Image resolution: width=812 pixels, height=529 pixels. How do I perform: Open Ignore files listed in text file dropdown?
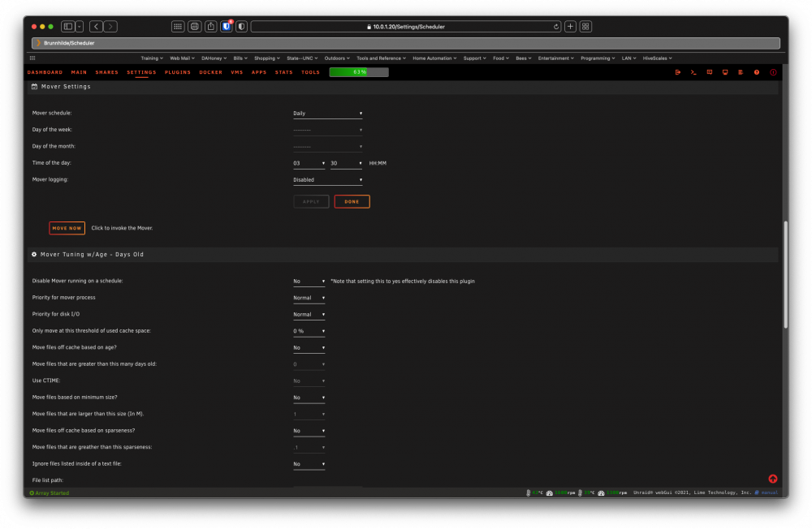[x=309, y=464]
